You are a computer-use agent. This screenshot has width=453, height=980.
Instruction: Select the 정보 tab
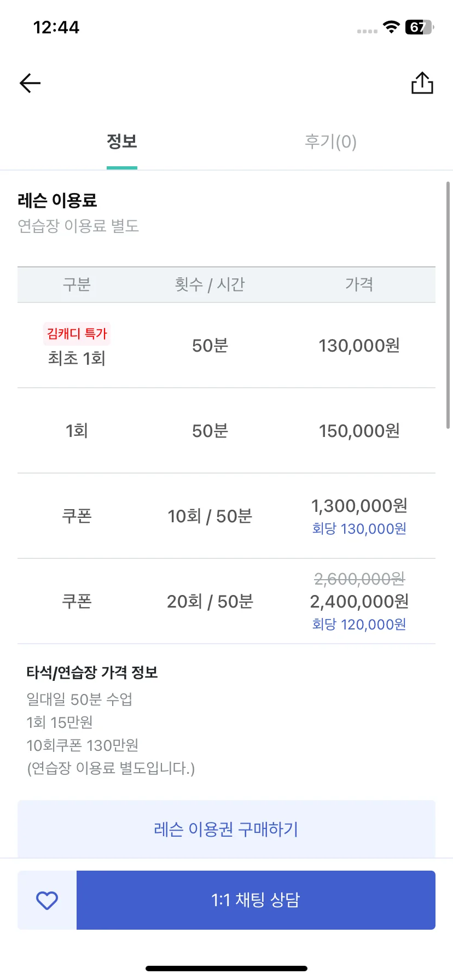[x=121, y=142]
